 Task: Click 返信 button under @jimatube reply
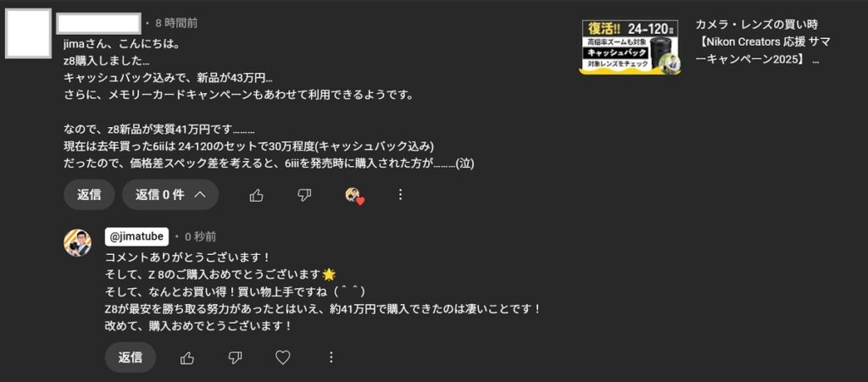point(130,357)
